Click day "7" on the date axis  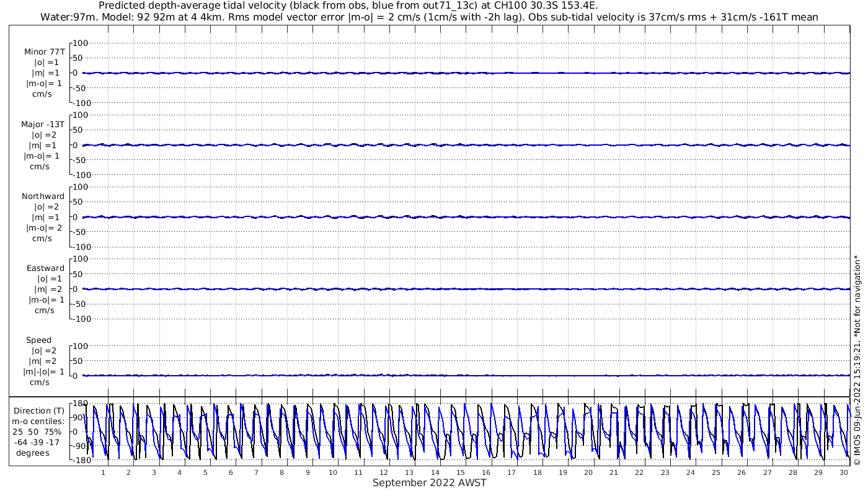pyautogui.click(x=256, y=472)
